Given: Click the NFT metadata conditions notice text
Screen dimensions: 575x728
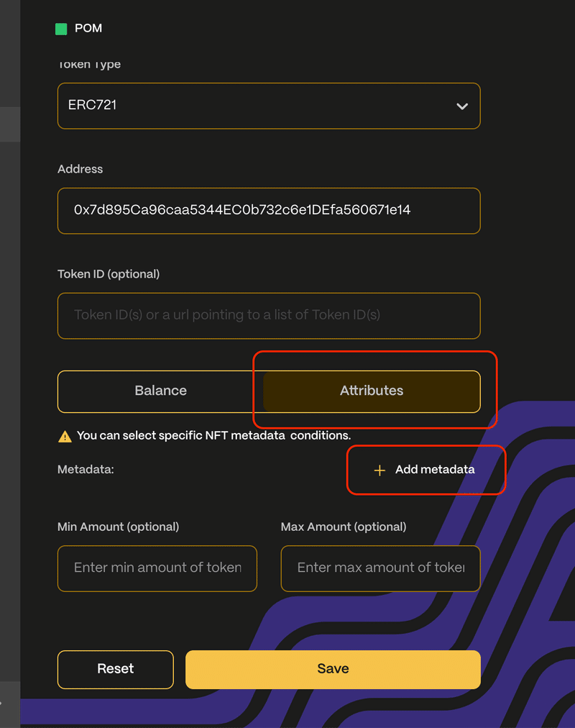Looking at the screenshot, I should click(213, 435).
